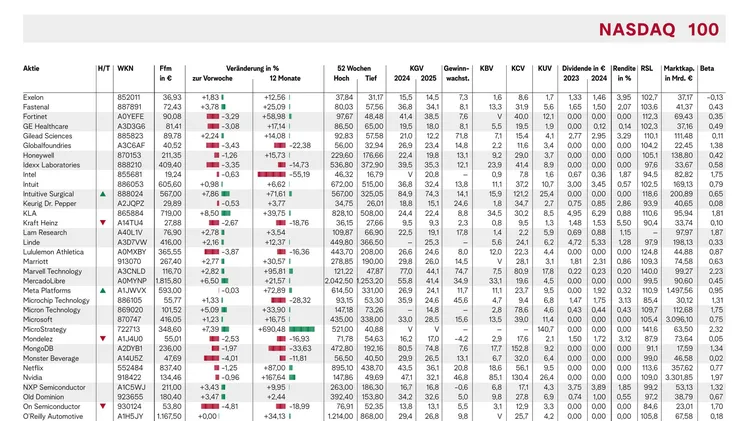Select the Monster Beverage stock name
Image resolution: width=750 pixels, height=421 pixels.
click(51, 358)
